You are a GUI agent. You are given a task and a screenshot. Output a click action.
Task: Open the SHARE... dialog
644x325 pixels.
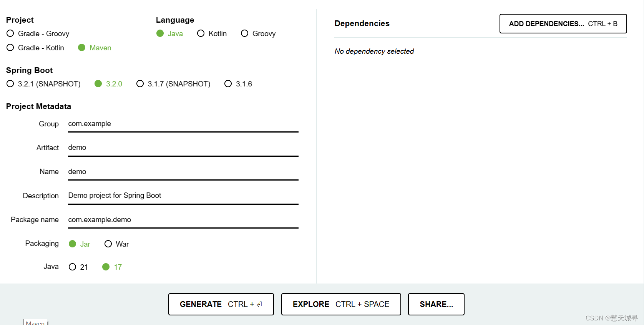[x=436, y=304]
